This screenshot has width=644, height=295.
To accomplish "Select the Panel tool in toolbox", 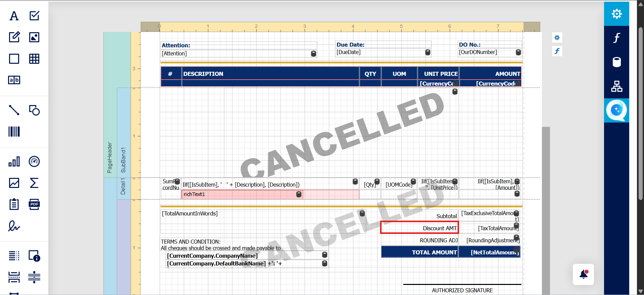I will point(14,59).
